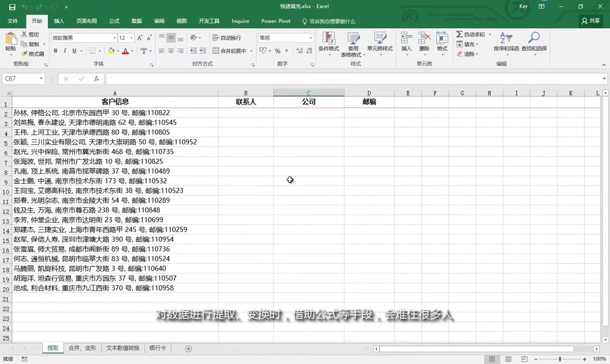This screenshot has height=364, width=610.
Task: Click the Fill Color bucket icon
Action: click(x=111, y=51)
